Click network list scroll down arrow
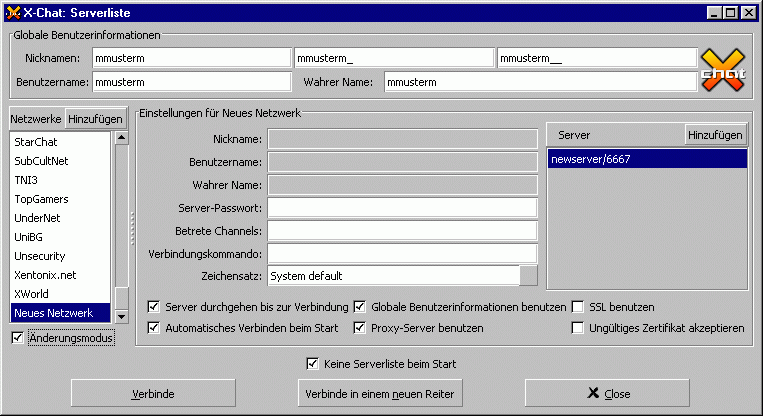Image resolution: width=763 pixels, height=416 pixels. [122, 316]
